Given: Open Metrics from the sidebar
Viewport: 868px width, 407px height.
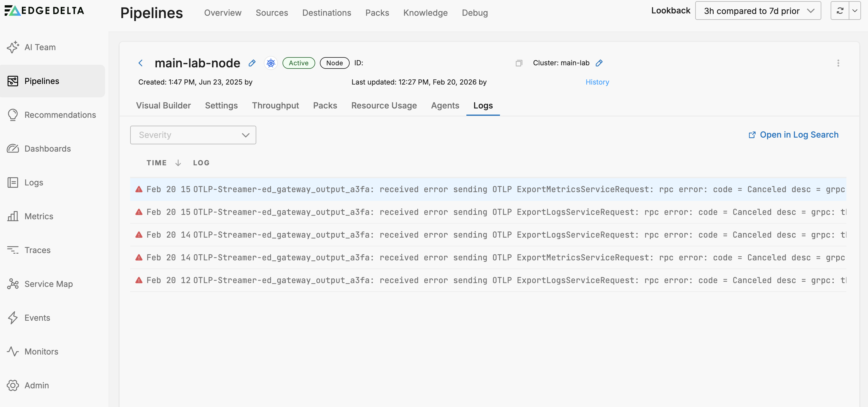Looking at the screenshot, I should [38, 216].
